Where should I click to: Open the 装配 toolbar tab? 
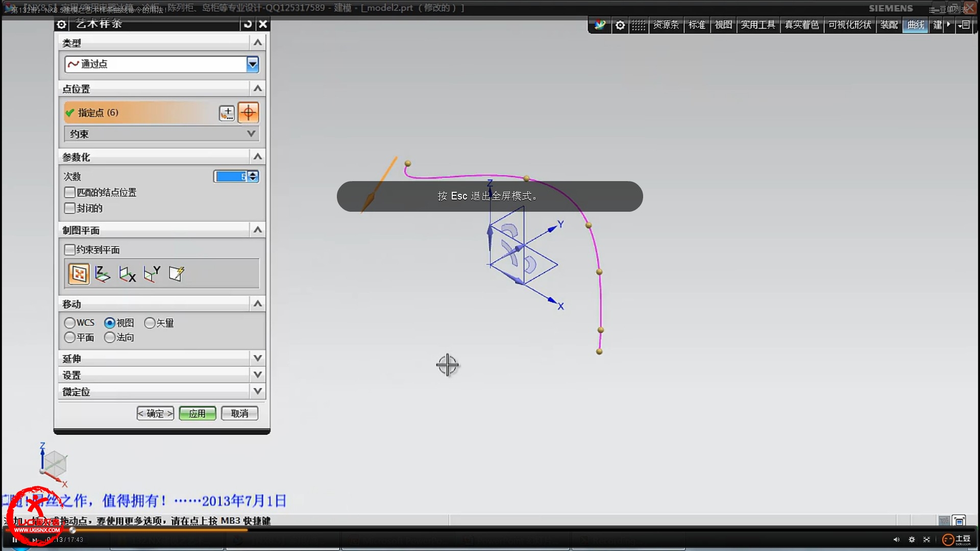click(889, 25)
